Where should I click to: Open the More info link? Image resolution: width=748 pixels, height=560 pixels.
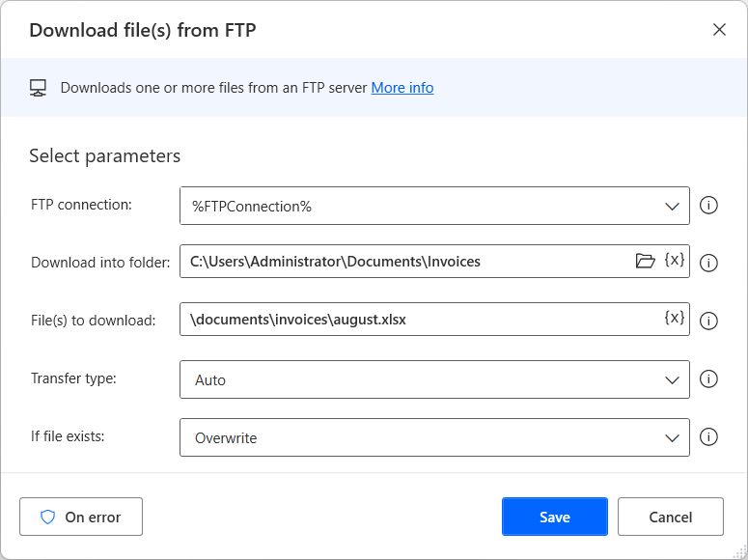click(402, 88)
